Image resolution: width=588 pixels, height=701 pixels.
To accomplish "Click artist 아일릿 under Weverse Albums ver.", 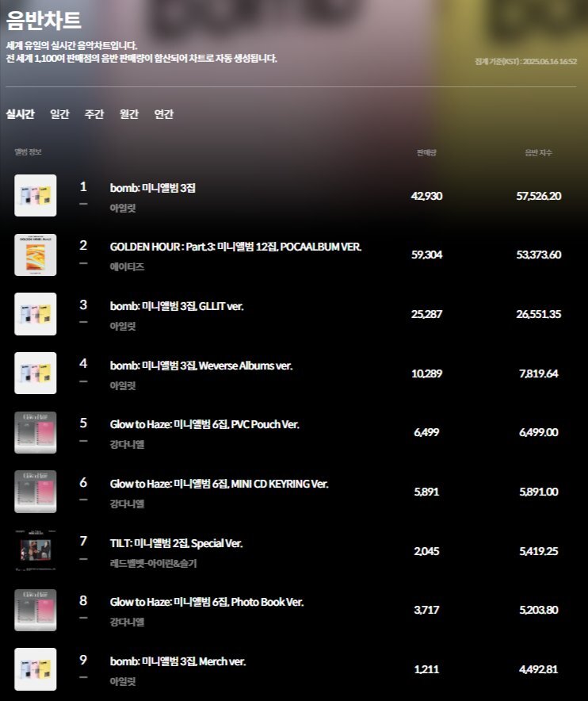I will 123,385.
